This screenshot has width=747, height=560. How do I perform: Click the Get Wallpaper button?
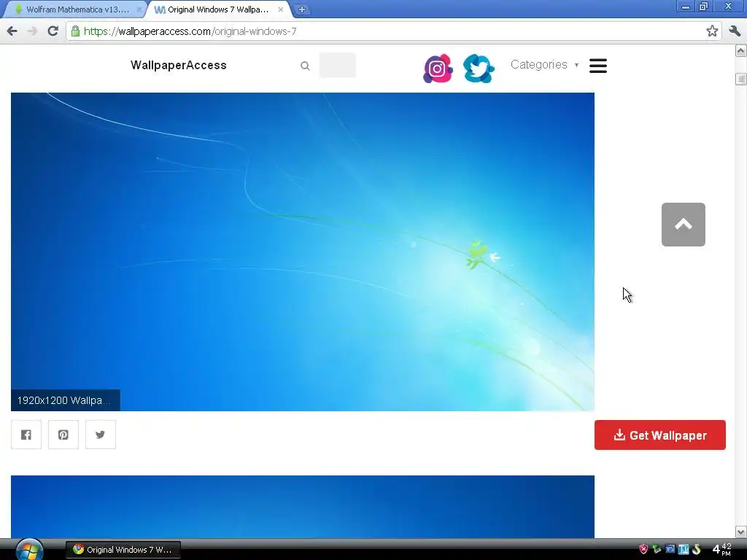click(659, 435)
